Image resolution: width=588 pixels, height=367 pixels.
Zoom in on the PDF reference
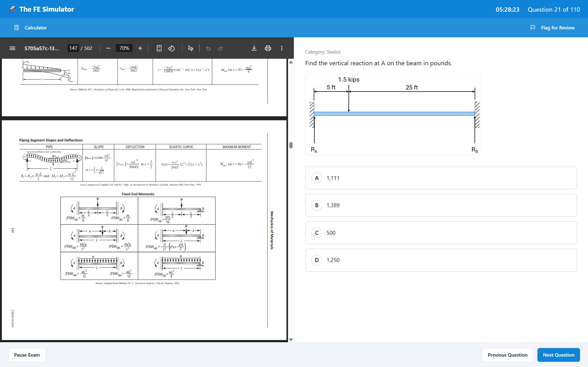(x=140, y=48)
